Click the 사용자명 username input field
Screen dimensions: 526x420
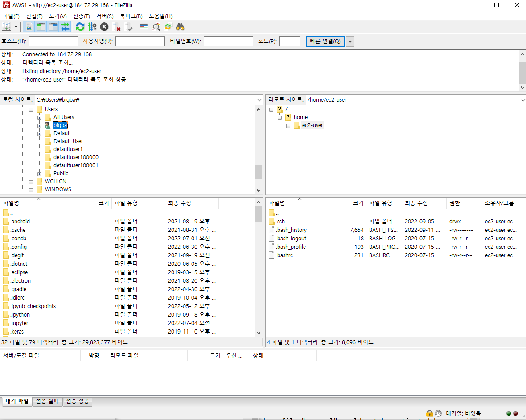(x=140, y=41)
